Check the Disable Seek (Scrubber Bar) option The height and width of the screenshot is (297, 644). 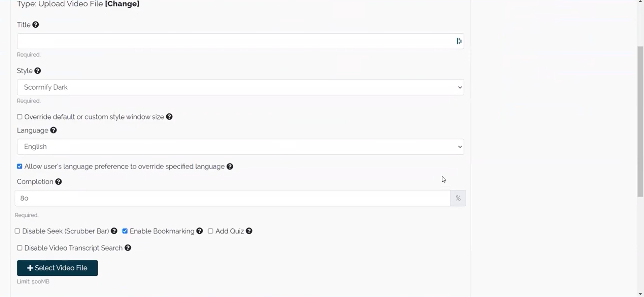(17, 231)
